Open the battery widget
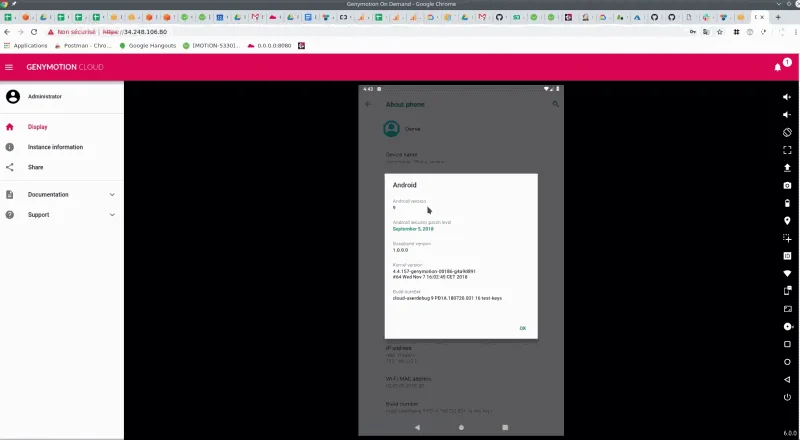The width and height of the screenshot is (800, 440). pos(787,203)
